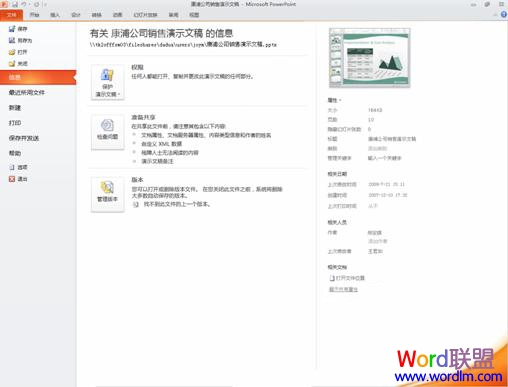Open the Review (审阅) ribbon tab
Viewport: 508px width, 387px height.
[x=173, y=15]
